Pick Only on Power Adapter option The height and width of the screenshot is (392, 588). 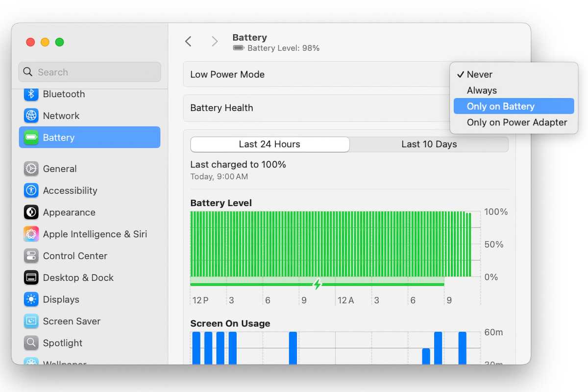[516, 122]
